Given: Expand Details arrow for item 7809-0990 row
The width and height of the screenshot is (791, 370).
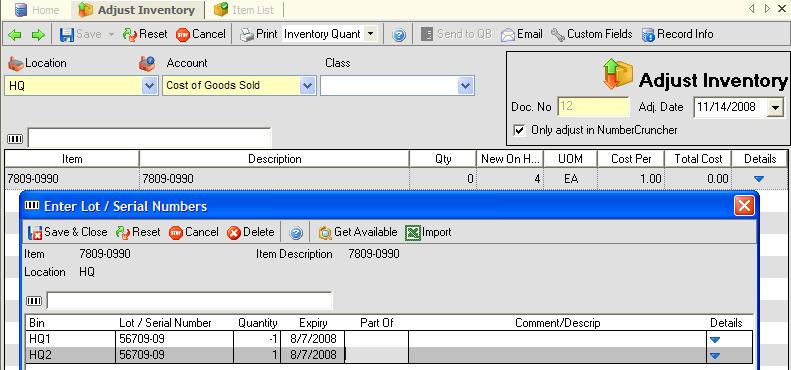Looking at the screenshot, I should point(759,179).
